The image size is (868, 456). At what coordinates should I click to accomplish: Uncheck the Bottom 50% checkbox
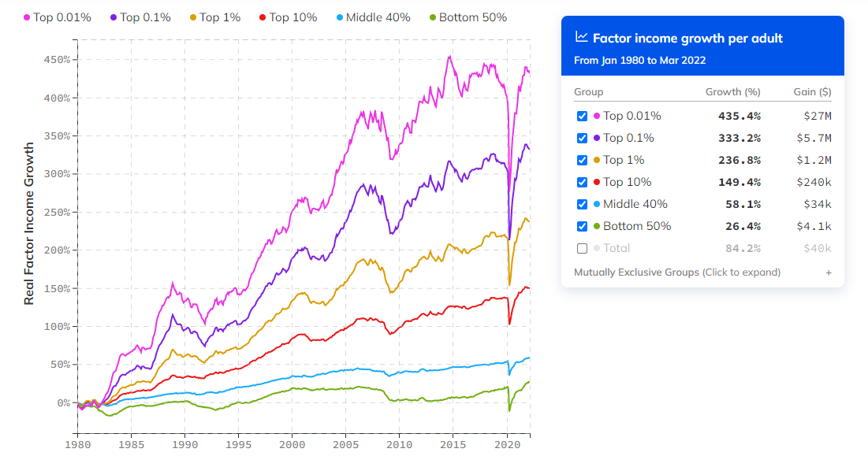click(x=583, y=226)
